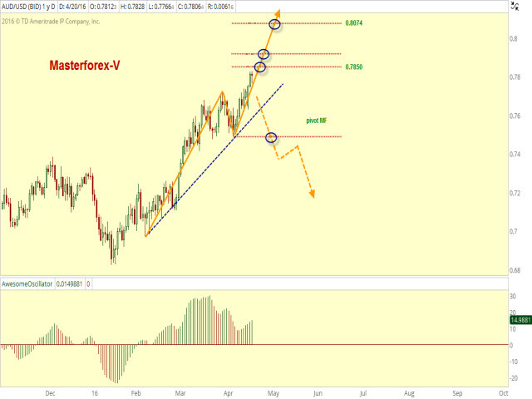Click the green 14.9881 value tag
532x399 pixels.
coord(521,320)
